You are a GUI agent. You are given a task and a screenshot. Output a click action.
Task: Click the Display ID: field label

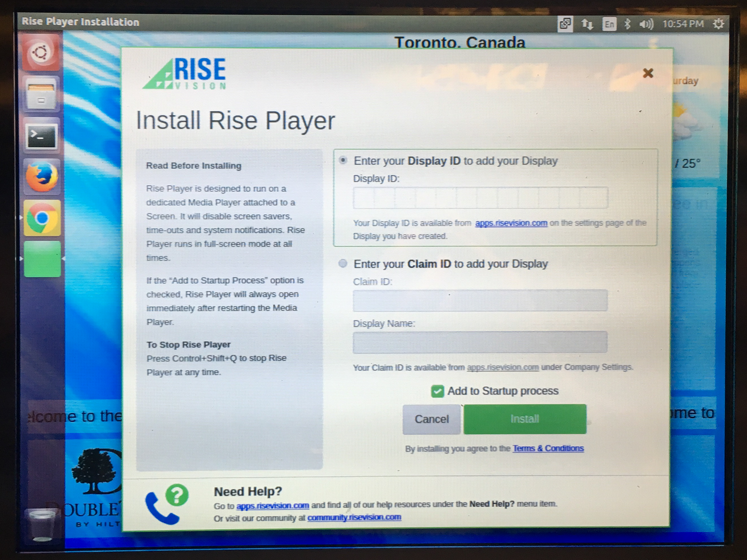pos(376,179)
